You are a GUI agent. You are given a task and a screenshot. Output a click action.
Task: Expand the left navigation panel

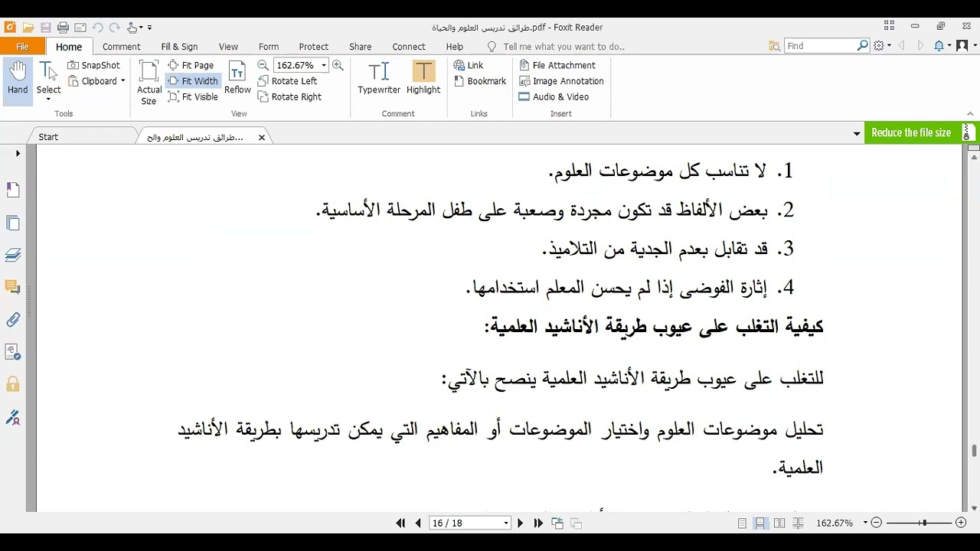18,154
